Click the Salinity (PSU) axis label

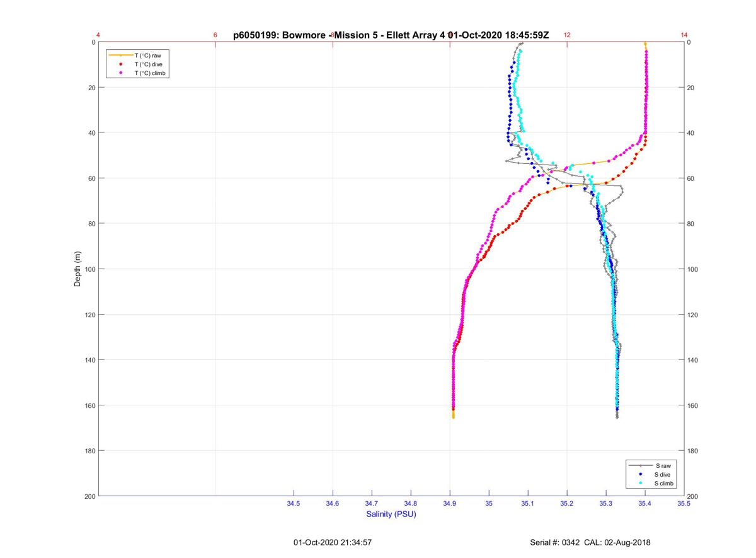coord(391,514)
